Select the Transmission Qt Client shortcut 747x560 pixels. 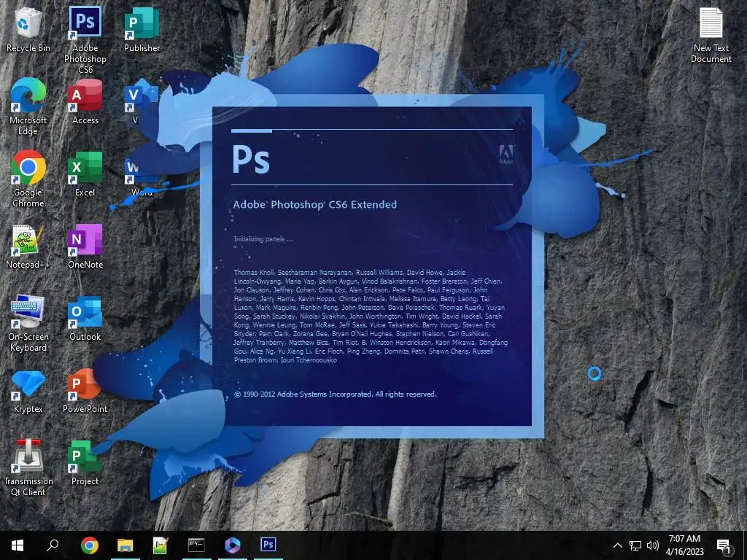[28, 467]
